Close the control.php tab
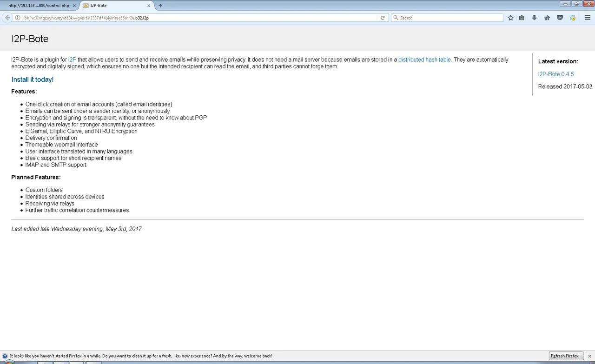Viewport: 595px width, 364px height. (x=74, y=6)
